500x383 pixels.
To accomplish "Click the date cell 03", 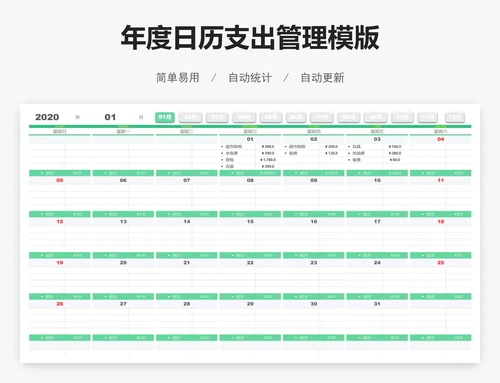I will click(x=377, y=139).
